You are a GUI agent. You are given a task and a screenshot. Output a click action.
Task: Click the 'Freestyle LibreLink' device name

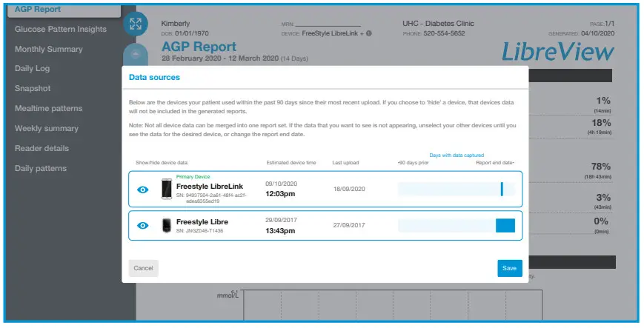coord(210,187)
